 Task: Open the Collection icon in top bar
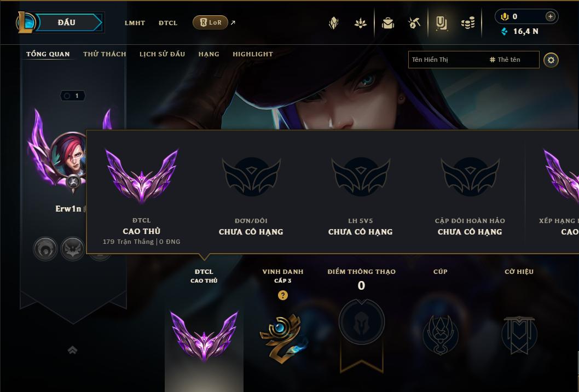(x=333, y=23)
